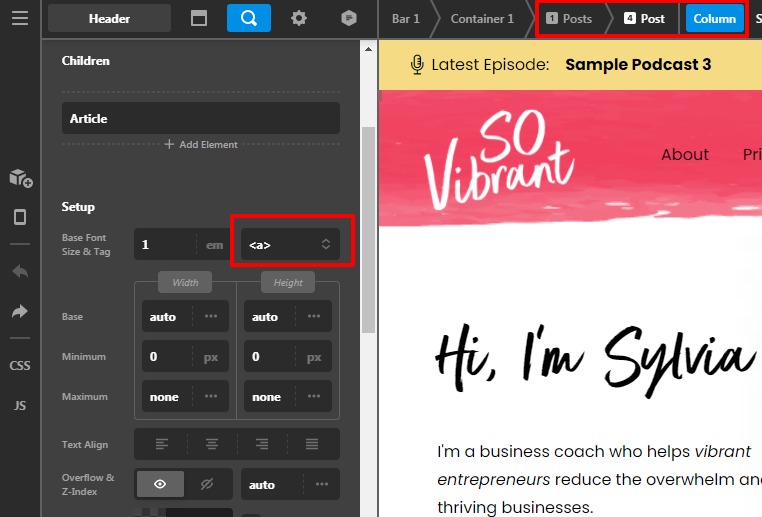Image resolution: width=762 pixels, height=517 pixels.
Task: Open the <a> tag dropdown
Action: tap(290, 244)
